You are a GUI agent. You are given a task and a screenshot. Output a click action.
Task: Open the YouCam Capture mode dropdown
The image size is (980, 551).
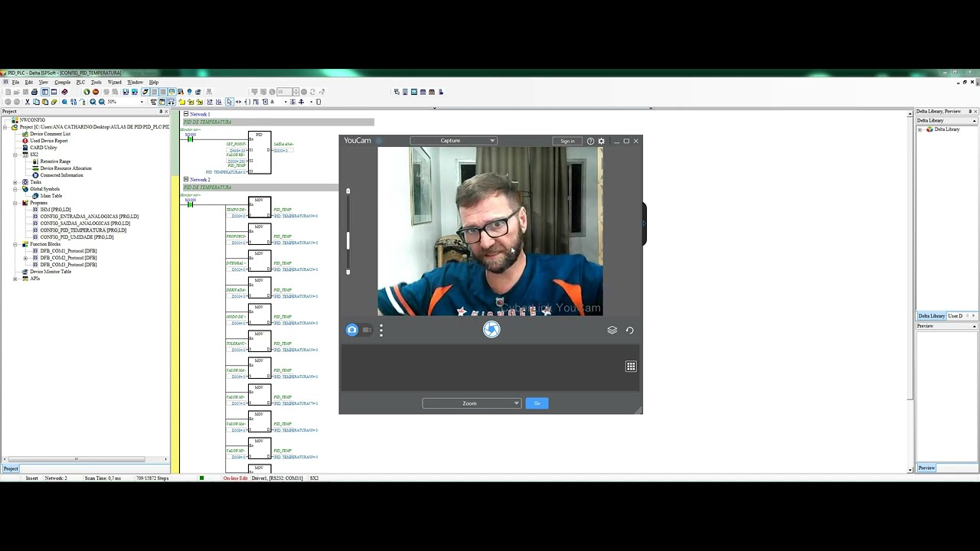point(453,141)
